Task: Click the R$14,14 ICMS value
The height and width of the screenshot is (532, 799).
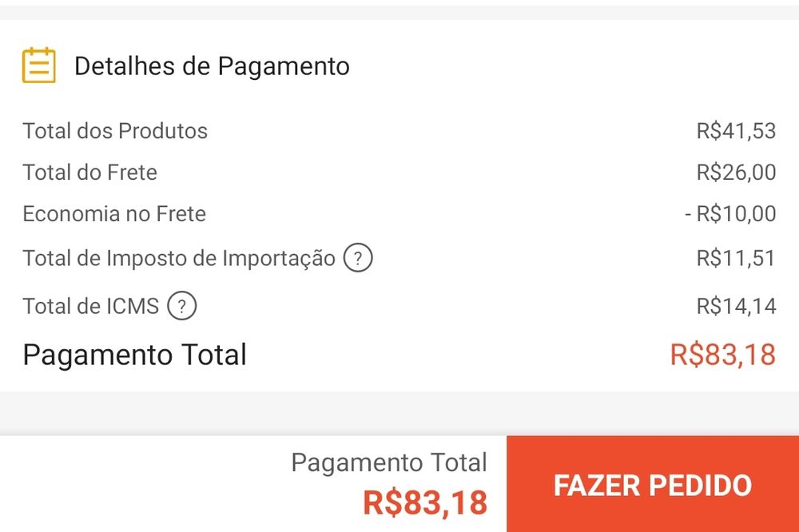Action: pyautogui.click(x=735, y=306)
